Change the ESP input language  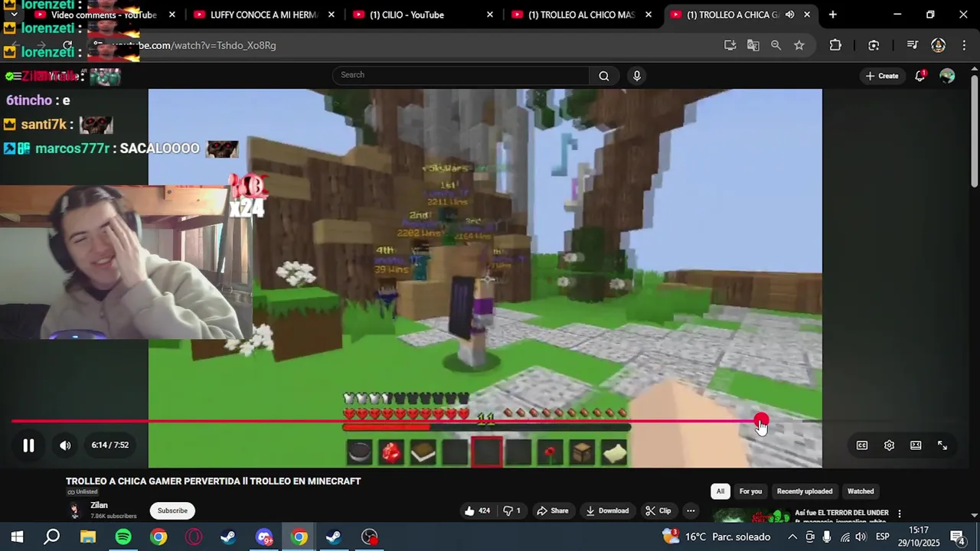click(x=882, y=537)
